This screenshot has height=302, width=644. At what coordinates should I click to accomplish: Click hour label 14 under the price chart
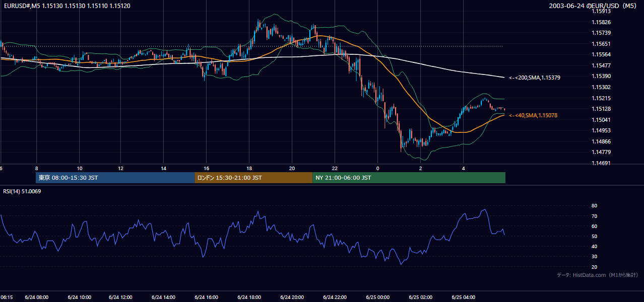pos(164,168)
